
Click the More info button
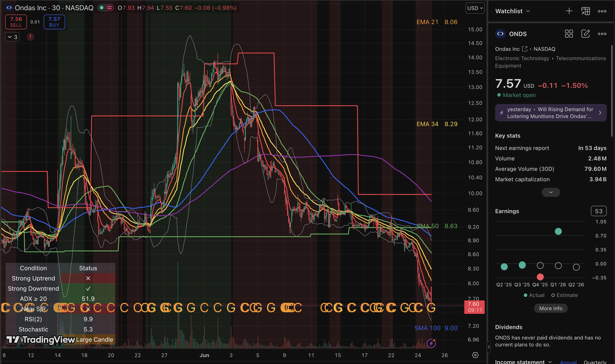pyautogui.click(x=551, y=308)
